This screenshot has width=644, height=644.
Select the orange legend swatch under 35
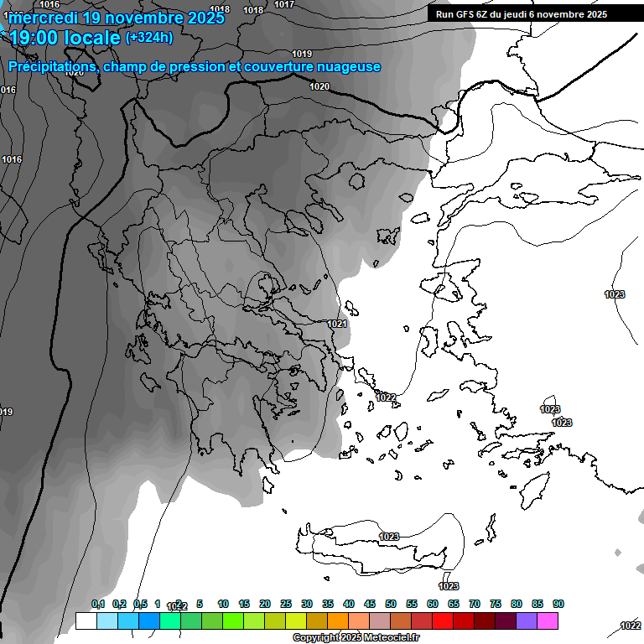(x=337, y=621)
